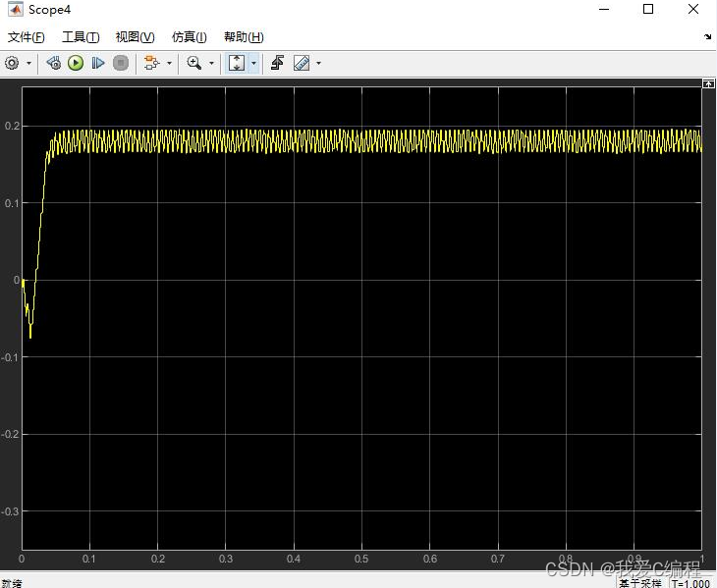The width and height of the screenshot is (717, 588).
Task: Open the 视图(V) menu
Action: [135, 37]
